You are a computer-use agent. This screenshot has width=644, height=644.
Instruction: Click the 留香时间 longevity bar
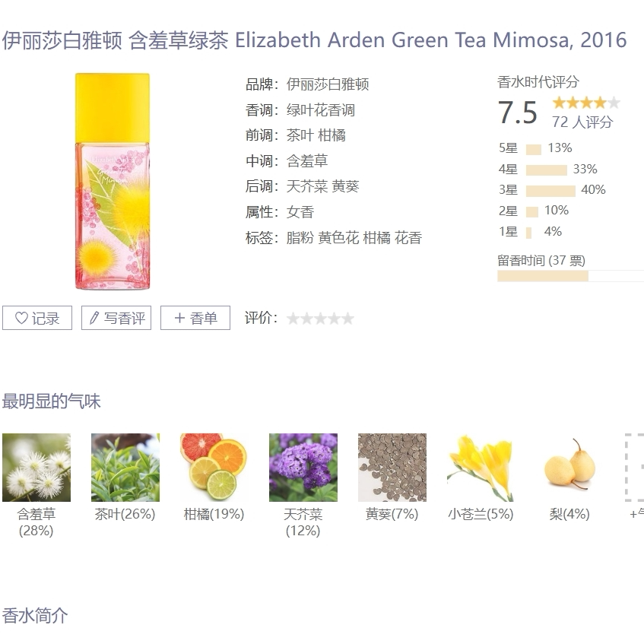[x=570, y=276]
